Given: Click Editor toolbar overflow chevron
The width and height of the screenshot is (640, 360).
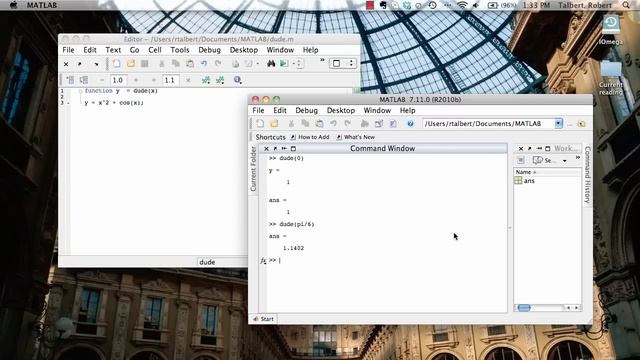Looking at the screenshot, I should 322,60.
